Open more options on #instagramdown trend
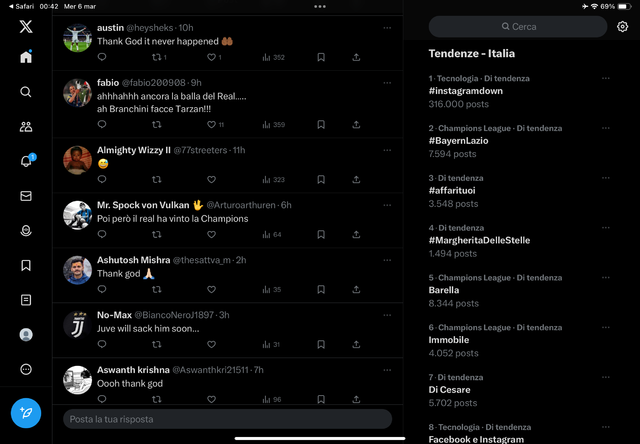640x444 pixels. point(605,78)
